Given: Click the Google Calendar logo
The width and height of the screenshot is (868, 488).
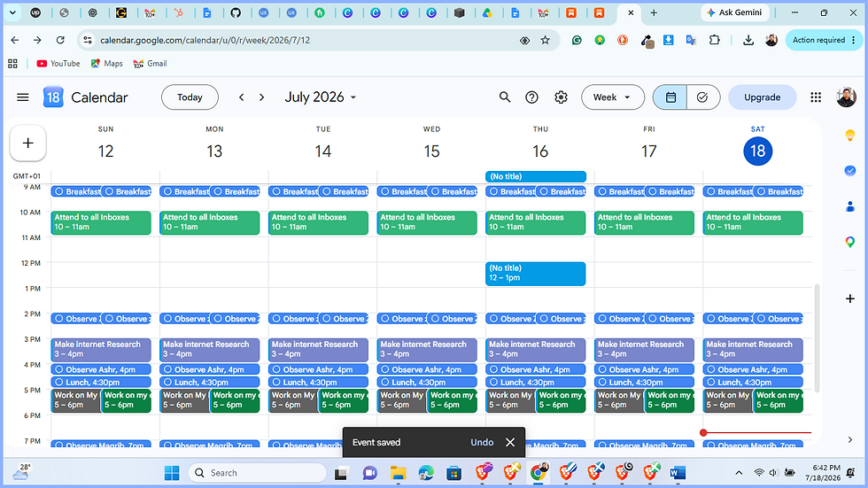Looking at the screenshot, I should [x=53, y=97].
